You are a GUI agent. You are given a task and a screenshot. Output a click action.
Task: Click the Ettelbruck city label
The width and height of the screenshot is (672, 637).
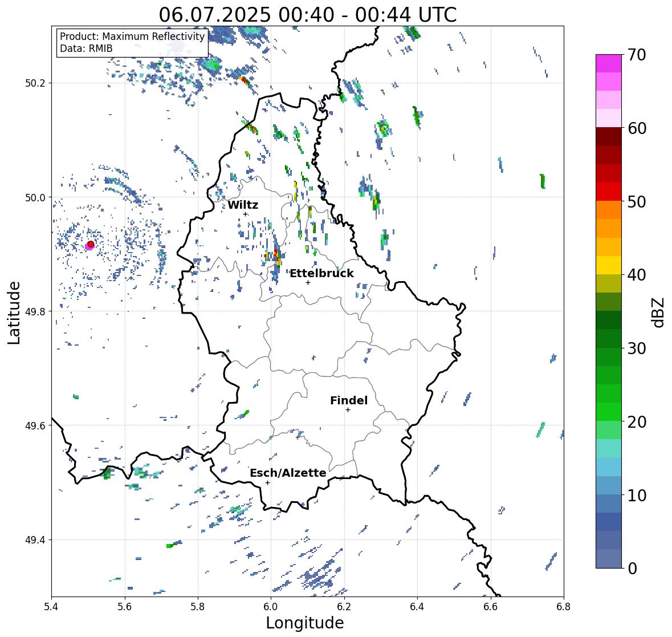pos(321,274)
